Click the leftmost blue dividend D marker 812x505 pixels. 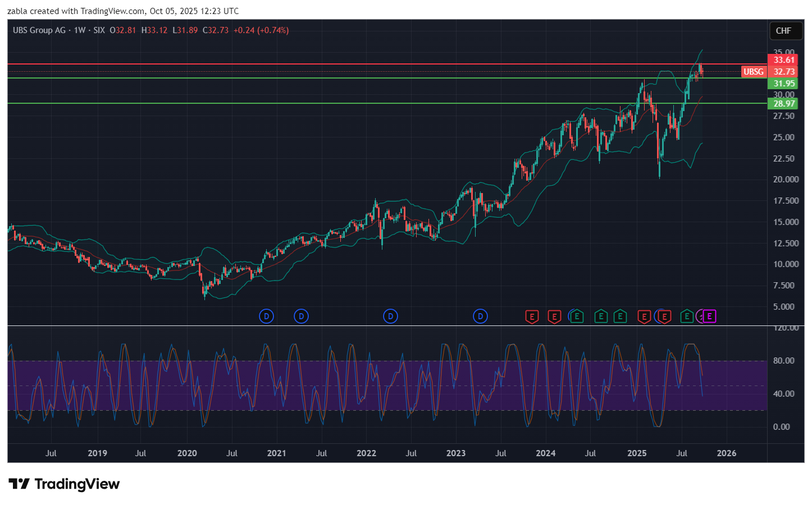point(266,316)
